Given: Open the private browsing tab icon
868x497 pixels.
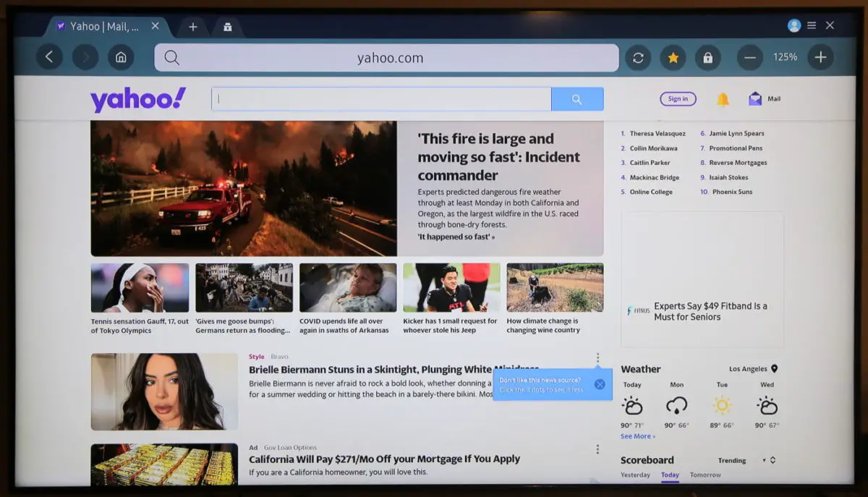Looking at the screenshot, I should (227, 27).
